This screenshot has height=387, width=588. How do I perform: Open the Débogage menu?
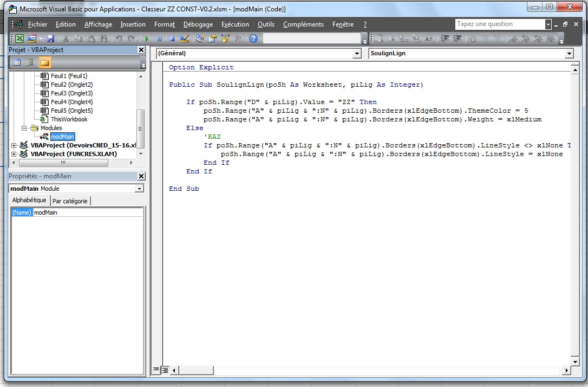pos(198,24)
